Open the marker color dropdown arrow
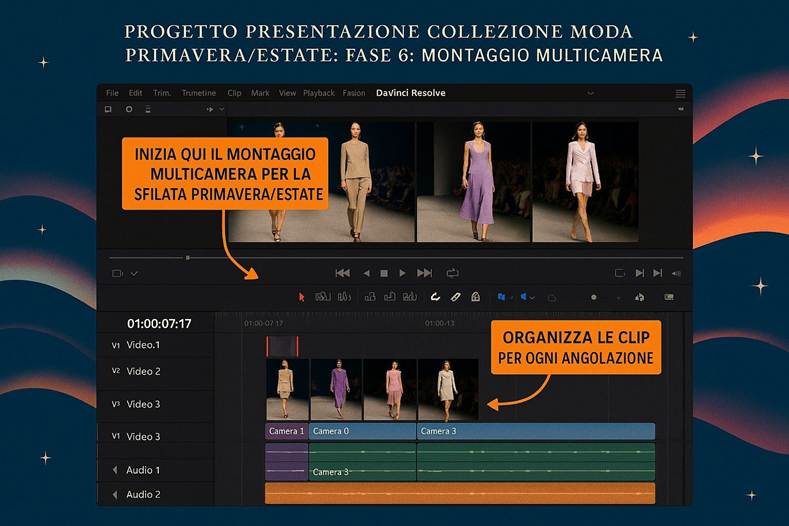 (x=532, y=298)
